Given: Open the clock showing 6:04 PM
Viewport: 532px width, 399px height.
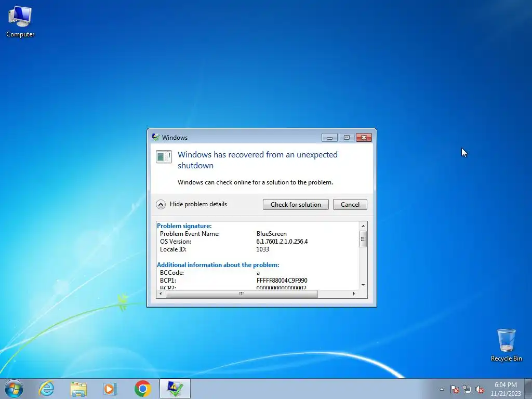Looking at the screenshot, I should pos(506,389).
